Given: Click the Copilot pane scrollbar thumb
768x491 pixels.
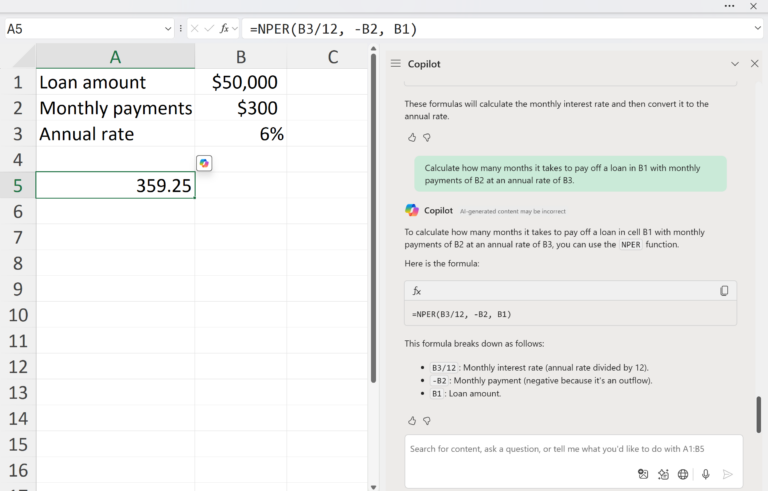Looking at the screenshot, I should 759,414.
